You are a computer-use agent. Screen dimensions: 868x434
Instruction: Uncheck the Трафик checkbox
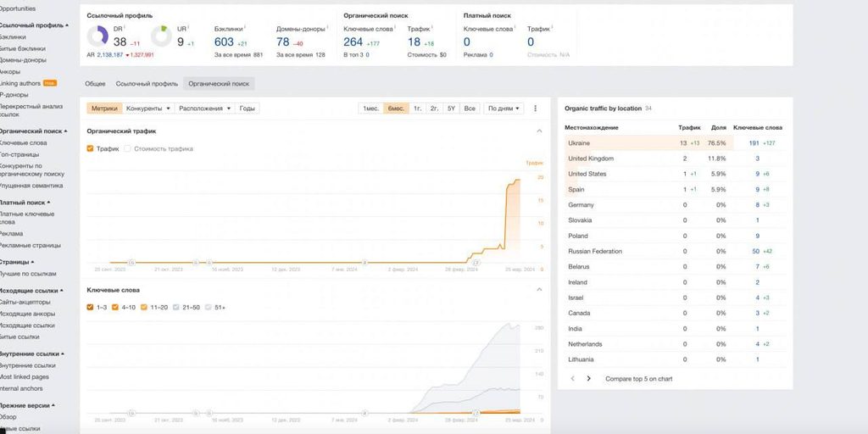90,148
